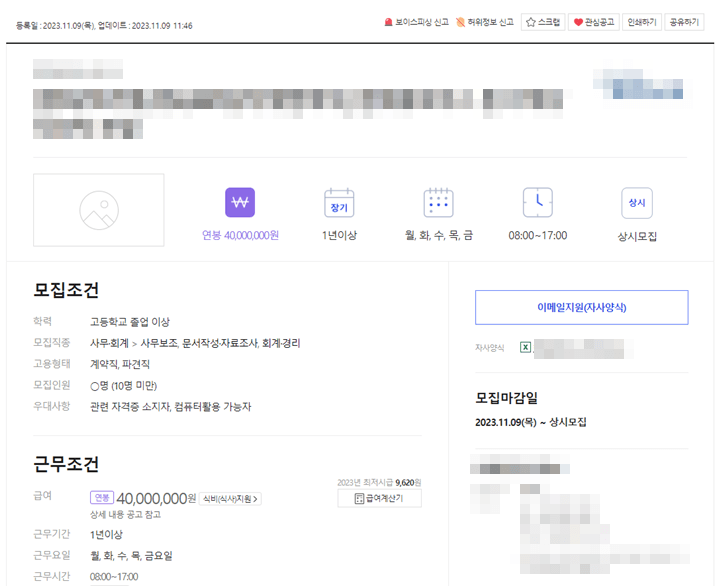Apply via 이메일지원(자사양식) button
The width and height of the screenshot is (720, 586).
pos(582,307)
